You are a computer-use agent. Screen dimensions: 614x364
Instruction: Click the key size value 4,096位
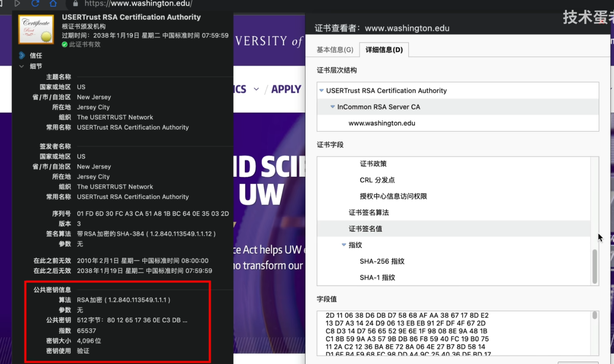point(89,341)
